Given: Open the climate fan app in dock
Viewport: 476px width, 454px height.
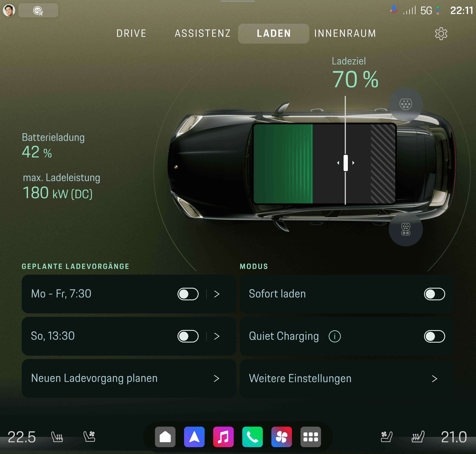Looking at the screenshot, I should pos(281,437).
